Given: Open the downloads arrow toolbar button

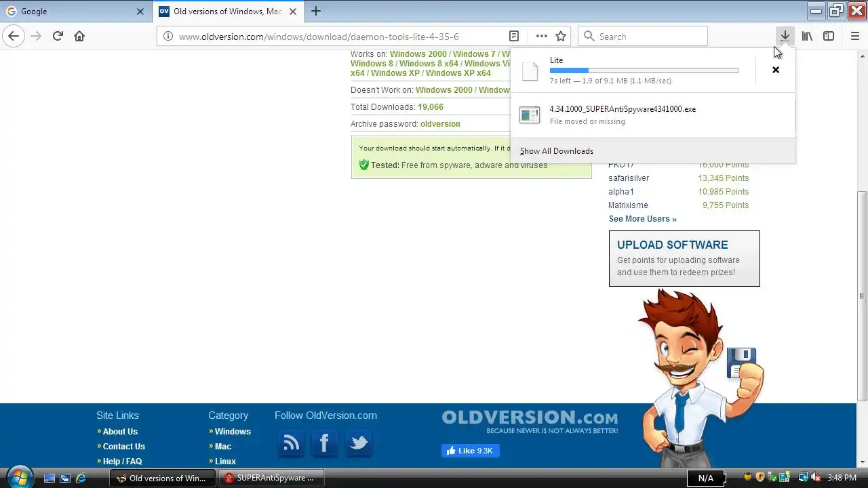Looking at the screenshot, I should [785, 36].
